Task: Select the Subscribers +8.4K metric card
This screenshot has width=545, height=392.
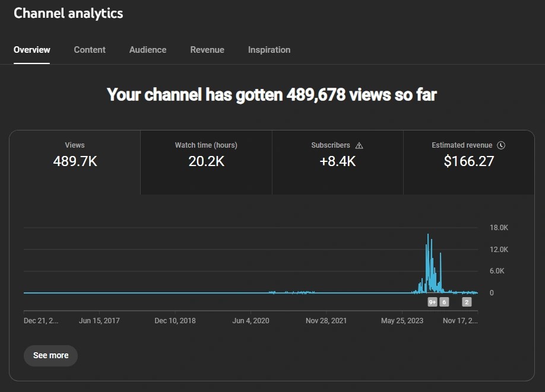Action: 337,162
